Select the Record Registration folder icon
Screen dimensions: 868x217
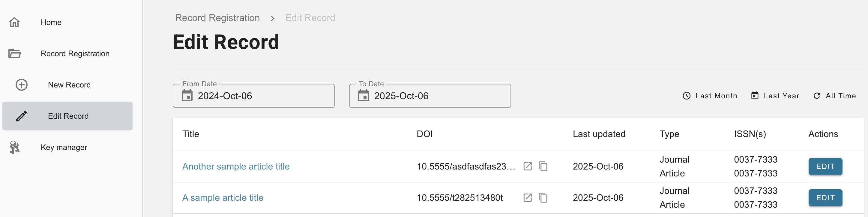pos(14,53)
